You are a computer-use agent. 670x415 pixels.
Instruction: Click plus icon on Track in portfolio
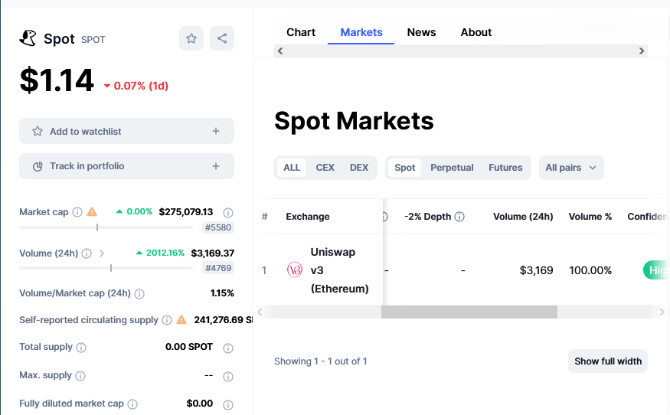[216, 166]
